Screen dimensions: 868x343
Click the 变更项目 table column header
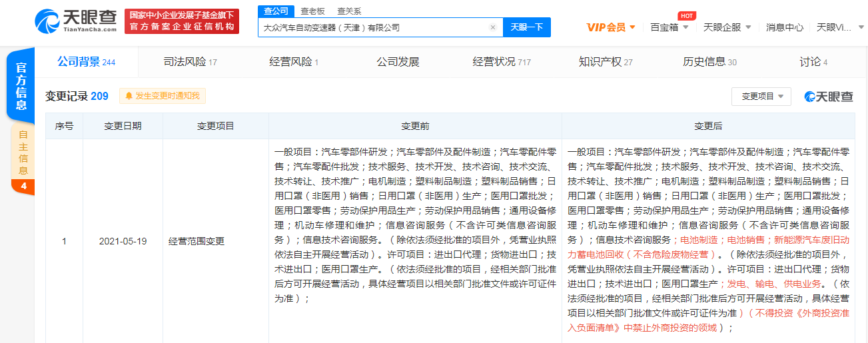coord(216,126)
